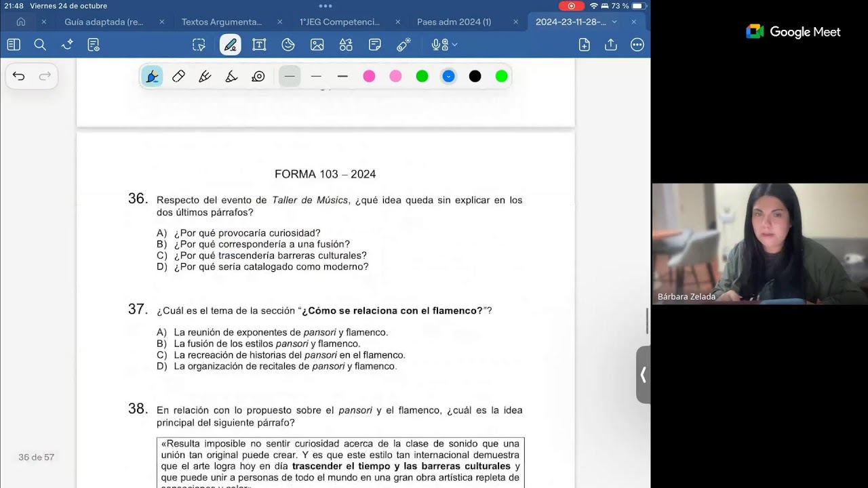Pick the last bright green color

point(501,77)
